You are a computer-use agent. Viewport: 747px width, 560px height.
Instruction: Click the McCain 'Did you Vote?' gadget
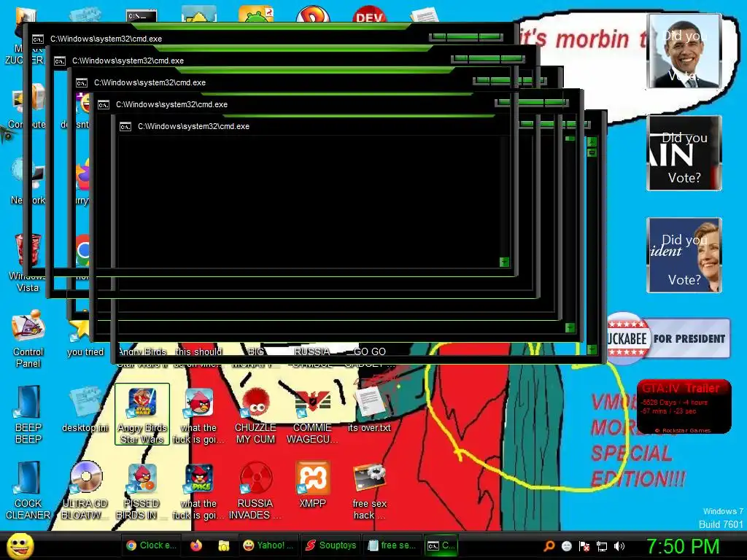(x=684, y=153)
